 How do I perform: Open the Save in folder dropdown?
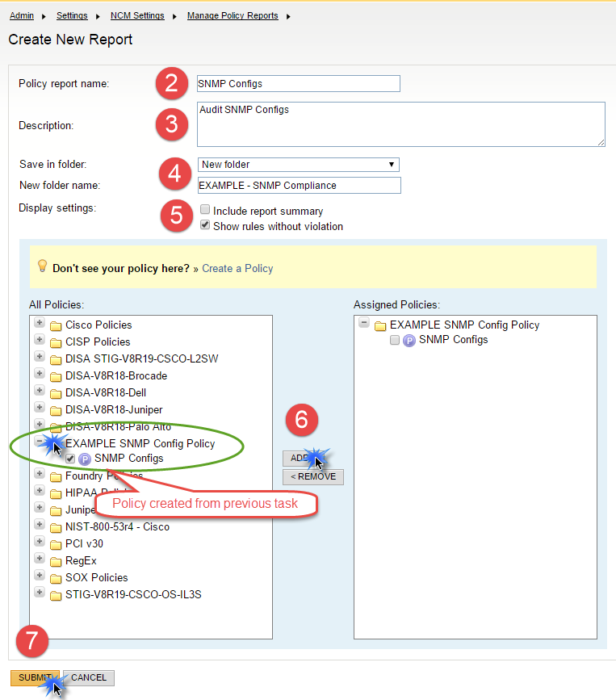pyautogui.click(x=299, y=165)
